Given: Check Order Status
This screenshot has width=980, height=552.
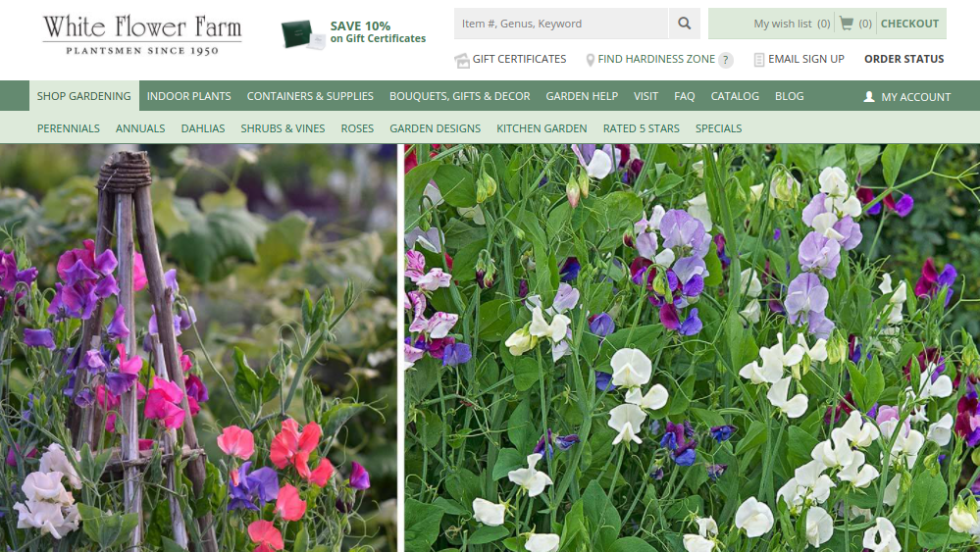Looking at the screenshot, I should [903, 60].
